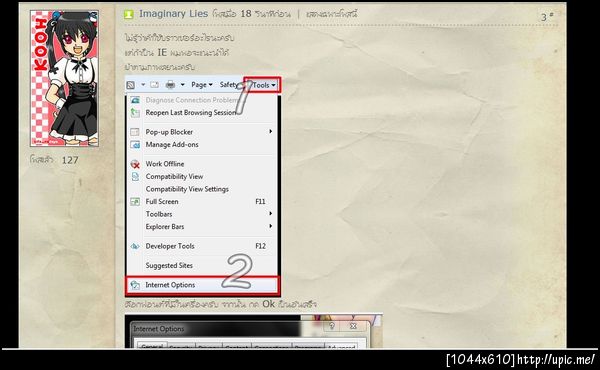Click the Developer Tools icon

[x=135, y=246]
